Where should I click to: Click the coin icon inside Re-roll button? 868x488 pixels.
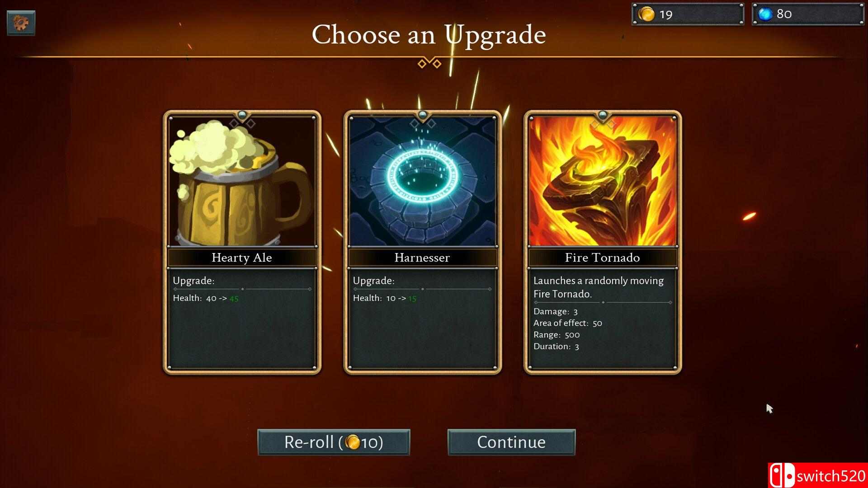point(353,442)
